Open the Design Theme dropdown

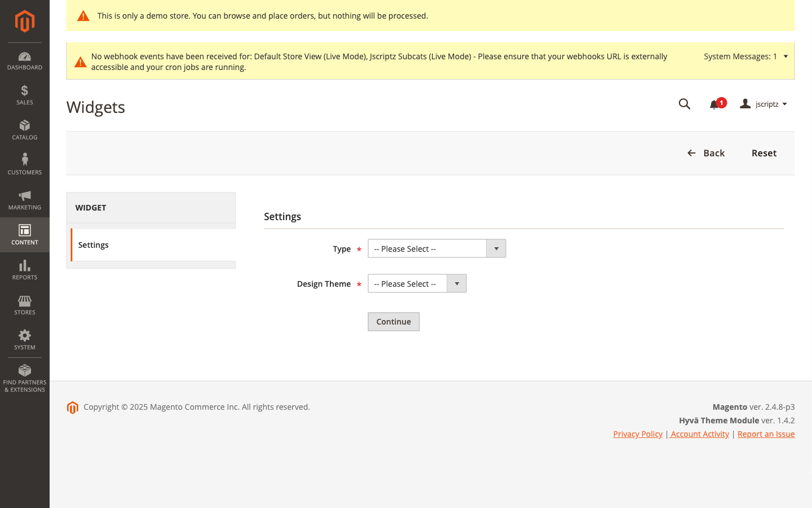pyautogui.click(x=456, y=283)
